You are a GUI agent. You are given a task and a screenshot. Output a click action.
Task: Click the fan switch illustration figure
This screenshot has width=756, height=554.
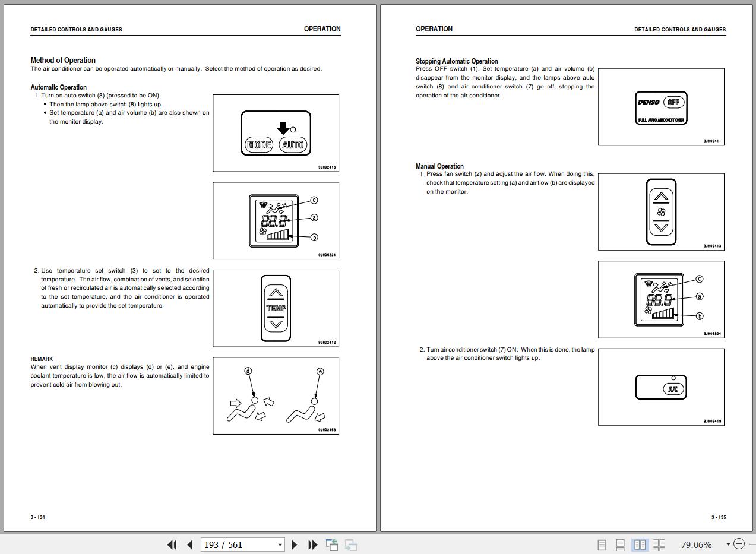(x=661, y=212)
